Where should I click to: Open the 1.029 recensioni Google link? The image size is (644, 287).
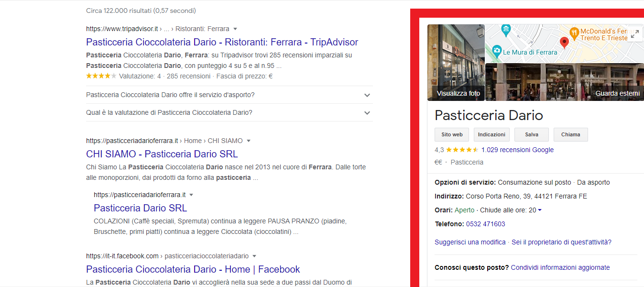(x=518, y=150)
